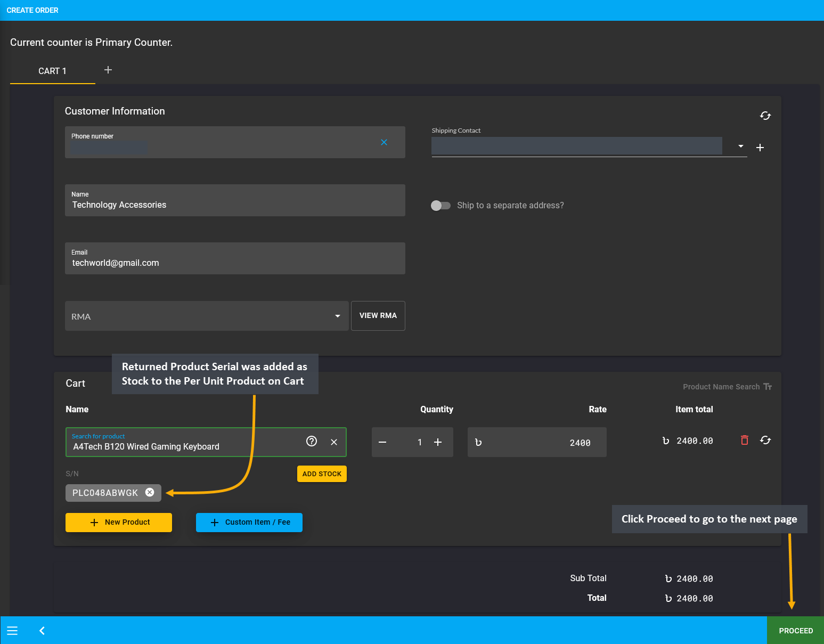The image size is (824, 644).
Task: Add a new cart tab with plus icon
Action: coord(108,70)
